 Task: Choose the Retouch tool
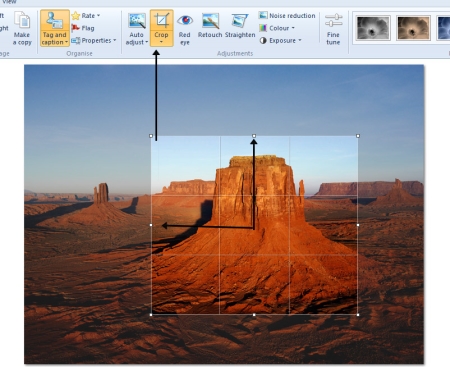(x=210, y=21)
